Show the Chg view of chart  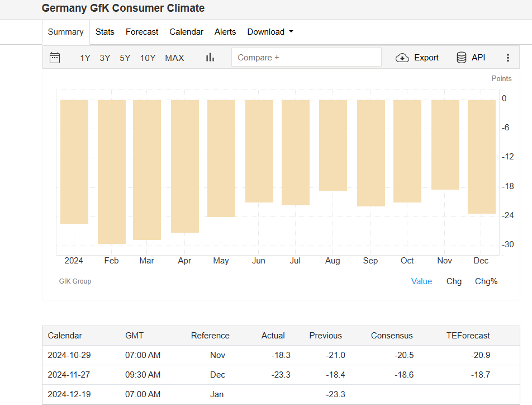454,281
